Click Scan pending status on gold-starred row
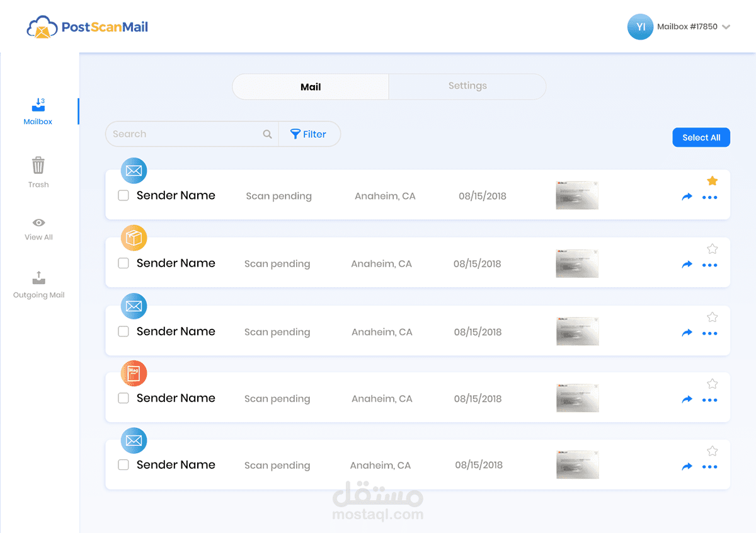 278,197
